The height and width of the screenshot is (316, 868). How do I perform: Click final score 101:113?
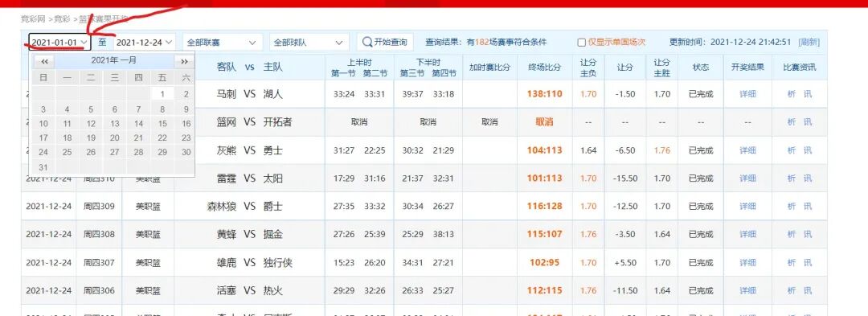545,179
